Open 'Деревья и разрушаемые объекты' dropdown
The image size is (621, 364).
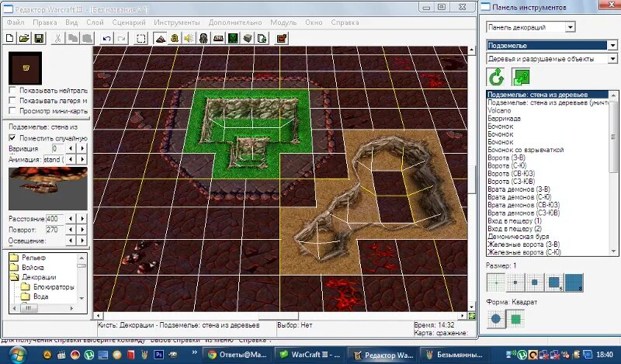612,59
